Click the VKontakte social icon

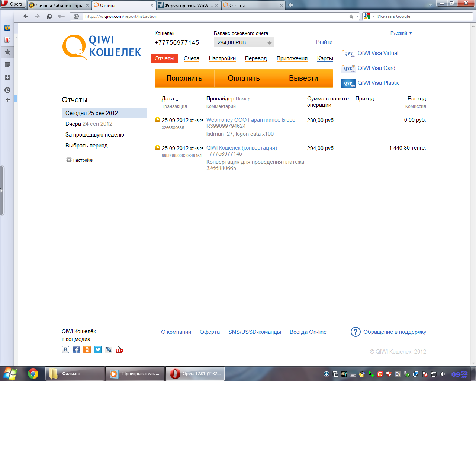(x=65, y=349)
